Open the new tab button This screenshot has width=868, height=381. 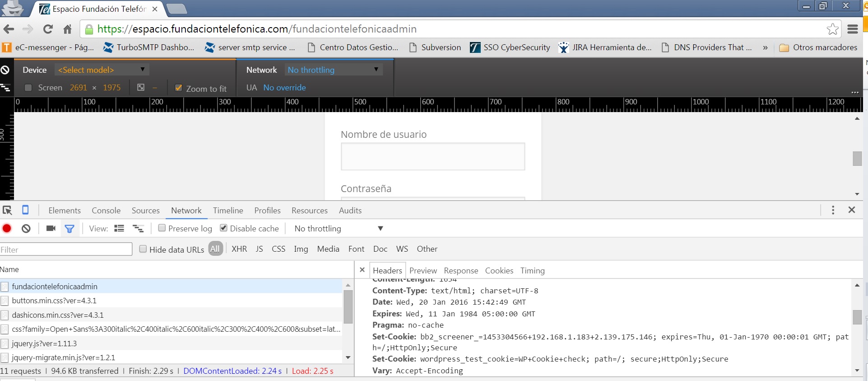pos(176,9)
